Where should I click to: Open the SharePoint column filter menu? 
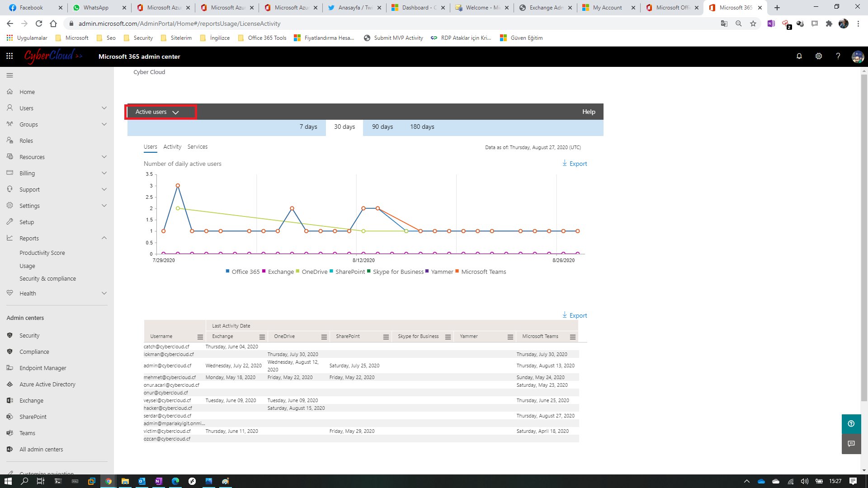point(386,337)
